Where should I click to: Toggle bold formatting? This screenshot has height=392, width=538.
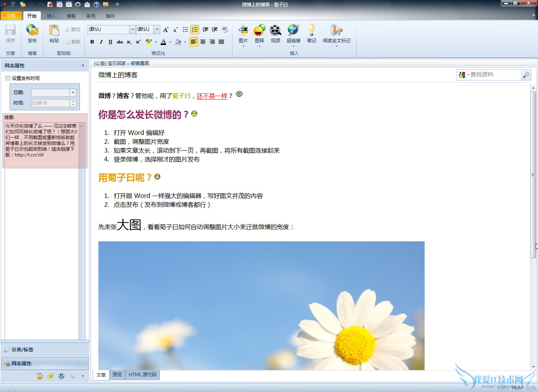click(92, 42)
